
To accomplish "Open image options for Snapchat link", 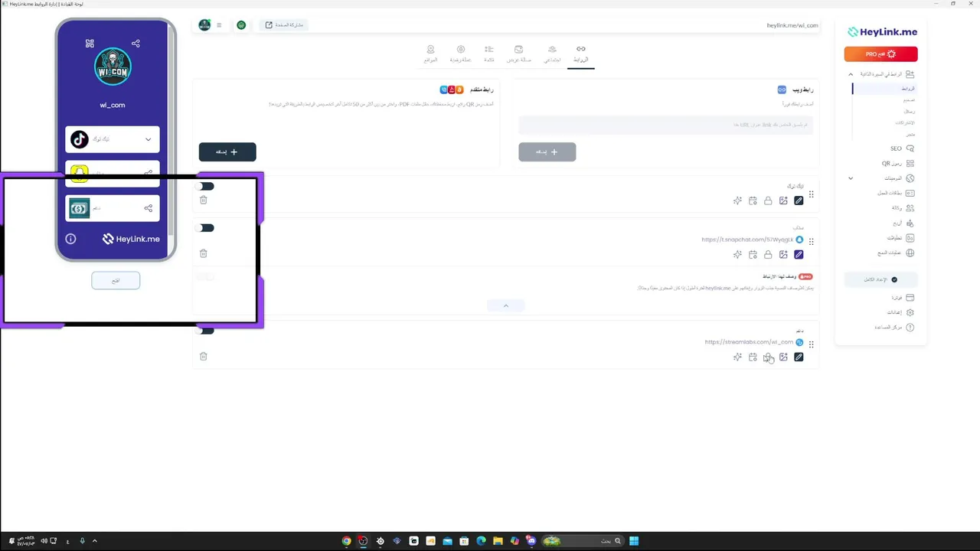I will click(x=783, y=254).
